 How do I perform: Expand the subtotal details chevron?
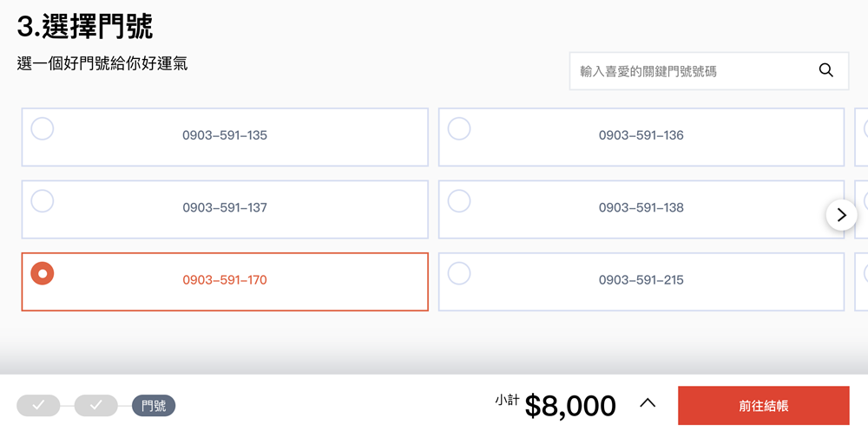point(648,403)
